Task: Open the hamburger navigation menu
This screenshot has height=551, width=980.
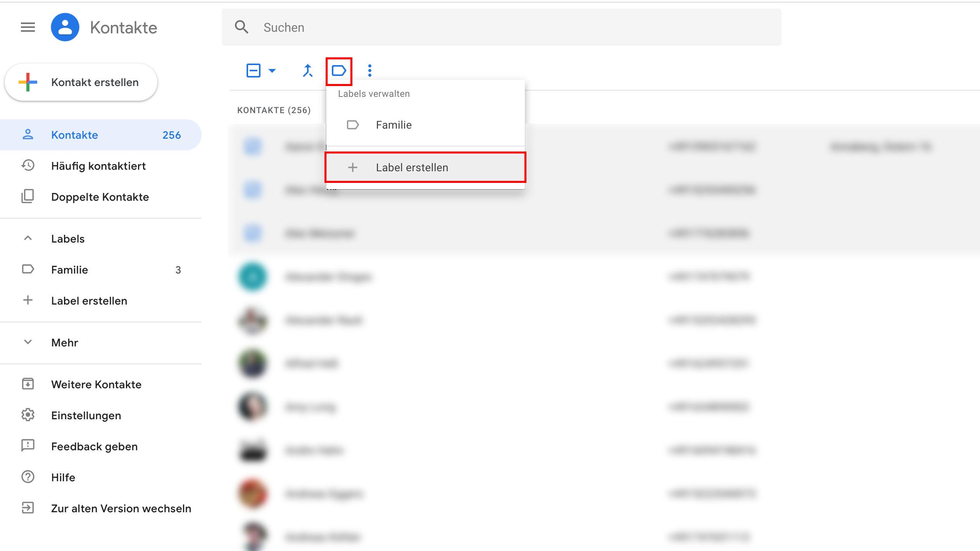Action: click(27, 27)
